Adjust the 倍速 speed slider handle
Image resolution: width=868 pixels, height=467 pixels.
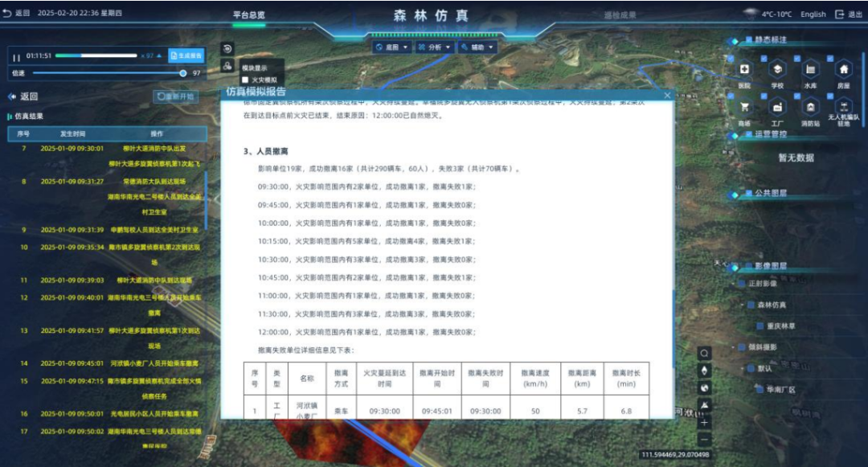183,73
